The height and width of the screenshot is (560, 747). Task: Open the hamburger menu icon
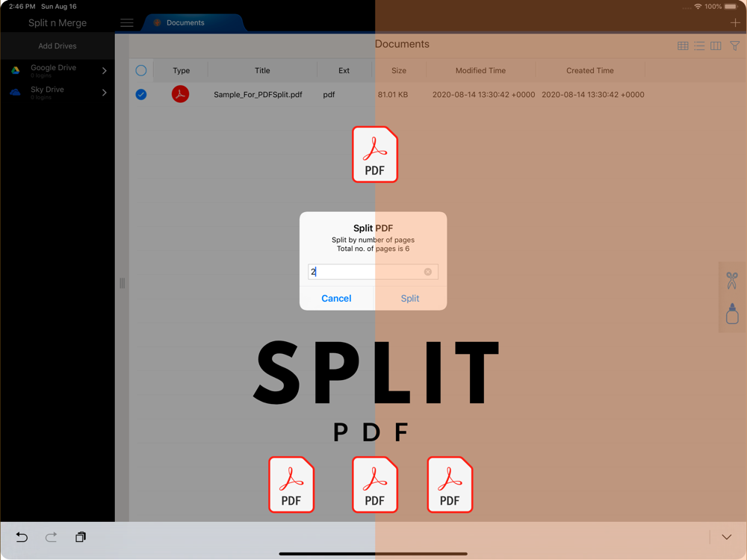(127, 23)
